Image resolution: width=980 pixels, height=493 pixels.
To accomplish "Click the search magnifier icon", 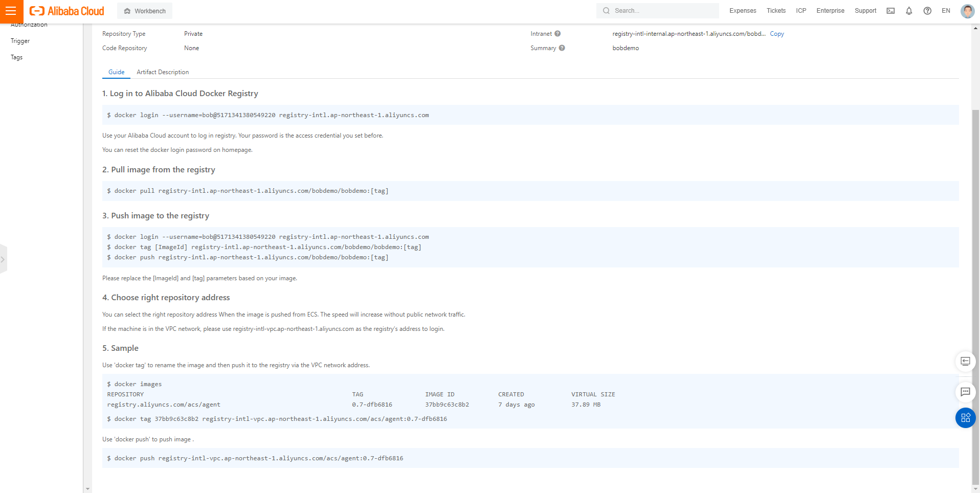I will tap(606, 11).
